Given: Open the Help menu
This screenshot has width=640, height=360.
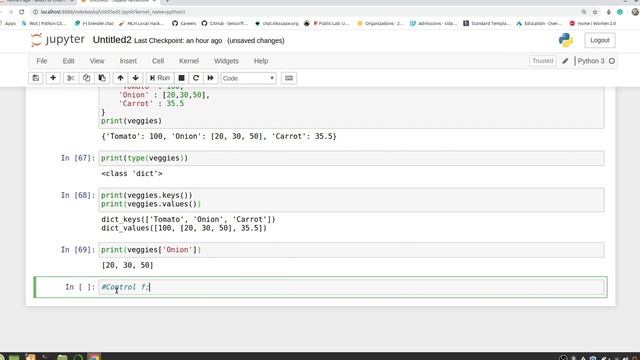Looking at the screenshot, I should (x=261, y=61).
